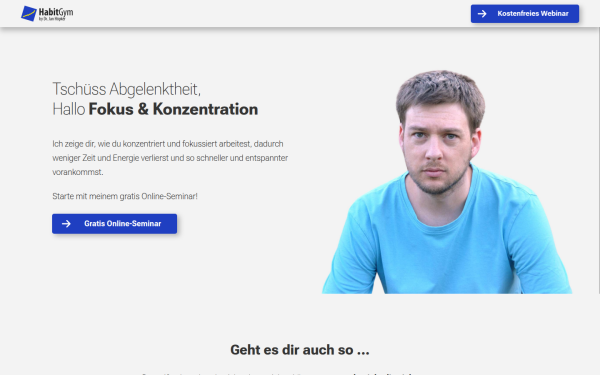
Task: Click the portrait photo of the man
Action: [447, 182]
